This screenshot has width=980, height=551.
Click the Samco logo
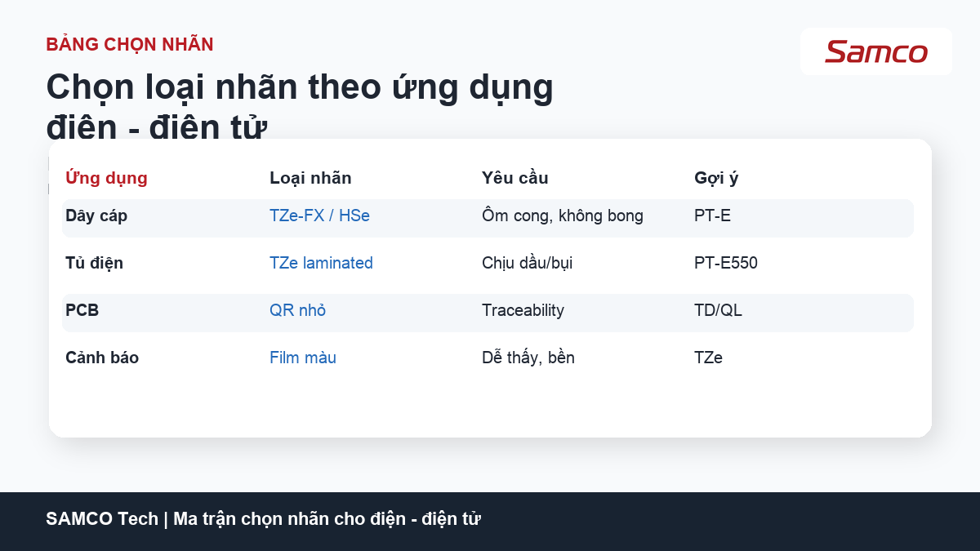point(876,51)
